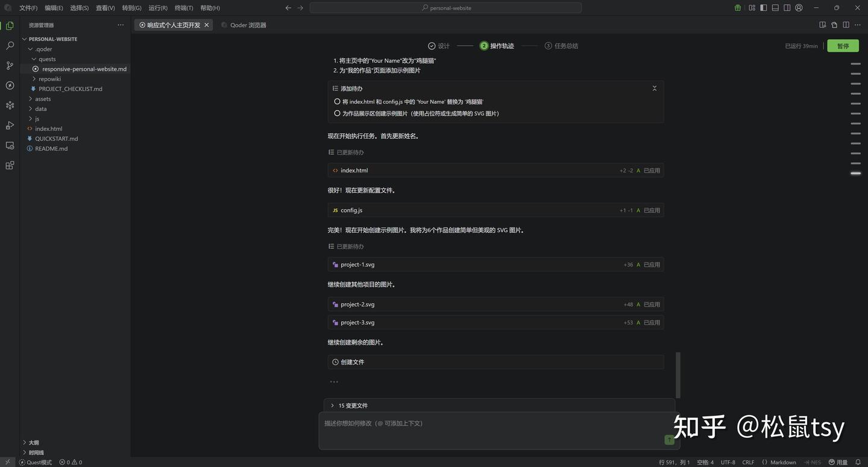Expand the 时间线 timeline section
This screenshot has width=868, height=467.
pos(36,453)
